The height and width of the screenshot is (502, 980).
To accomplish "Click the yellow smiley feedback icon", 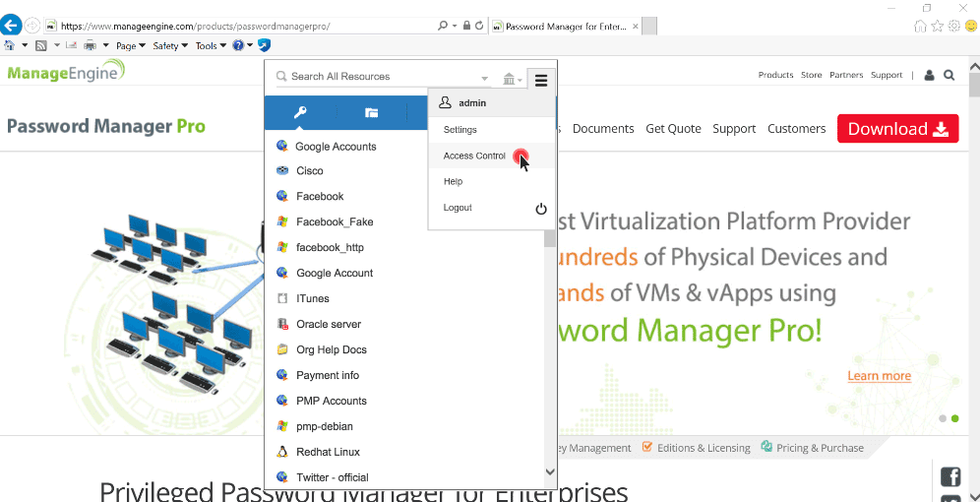I will coord(970,26).
